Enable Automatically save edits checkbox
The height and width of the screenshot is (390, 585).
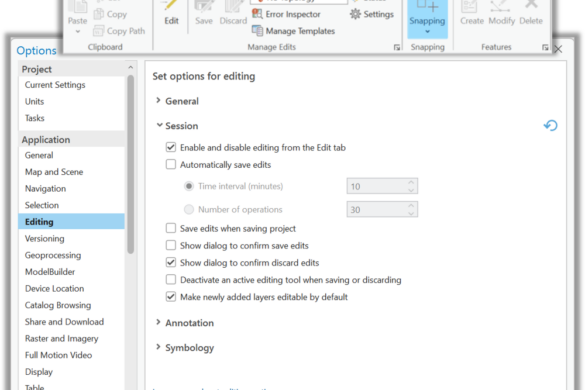tap(171, 165)
